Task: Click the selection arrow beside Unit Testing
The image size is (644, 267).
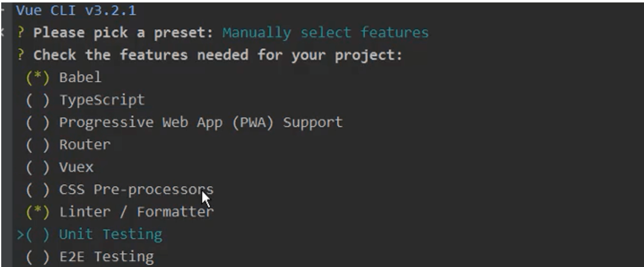Action: point(20,234)
